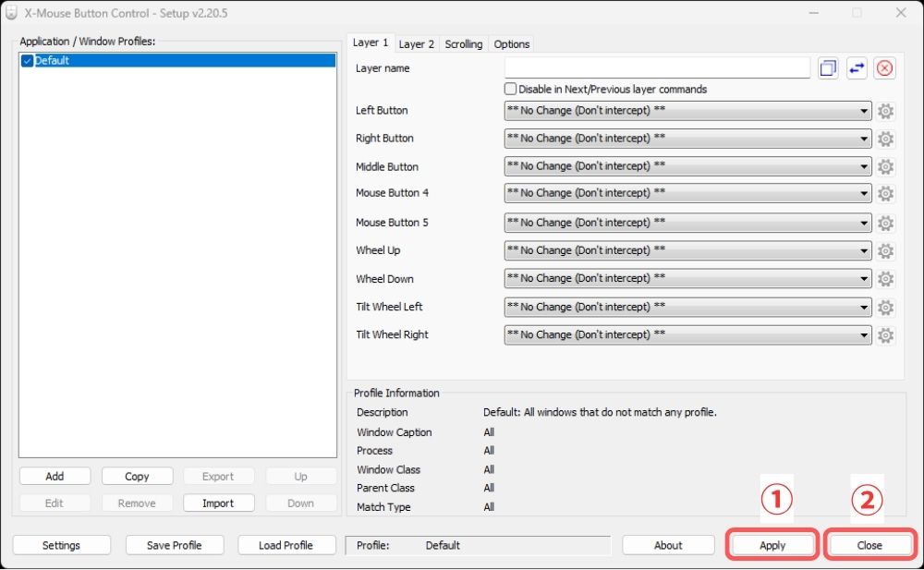924x570 pixels.
Task: Expand the Tilt Wheel Right dropdown
Action: tap(687, 334)
